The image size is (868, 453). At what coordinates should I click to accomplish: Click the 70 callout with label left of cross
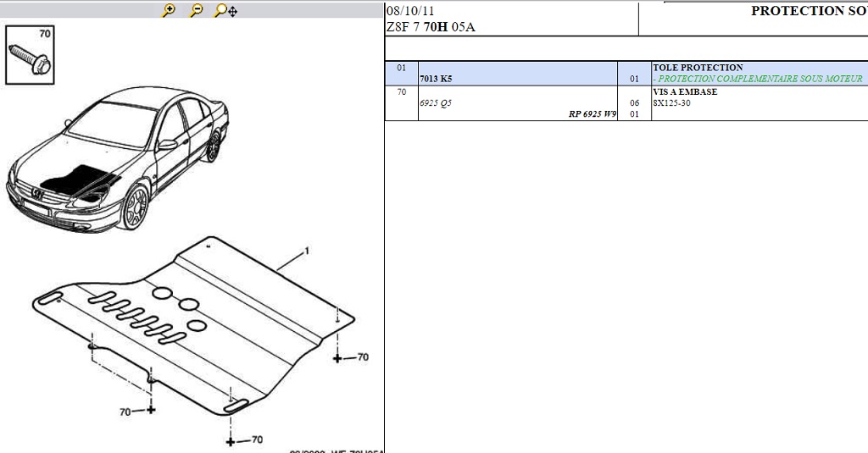[x=125, y=412]
